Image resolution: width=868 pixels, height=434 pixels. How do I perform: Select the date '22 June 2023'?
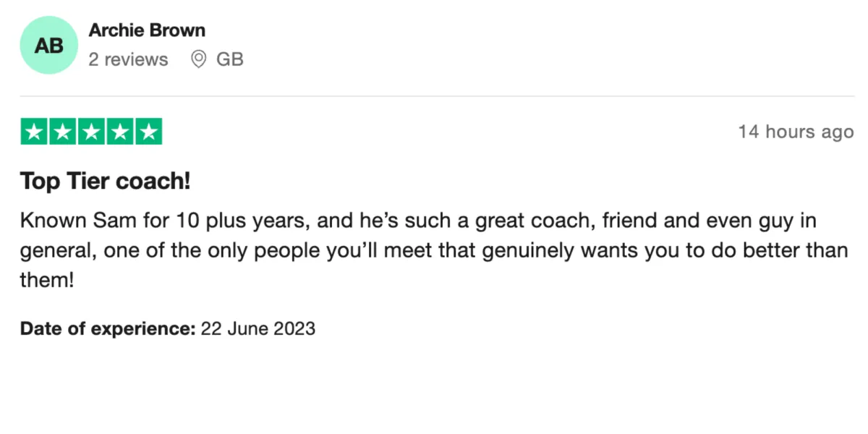click(x=258, y=329)
